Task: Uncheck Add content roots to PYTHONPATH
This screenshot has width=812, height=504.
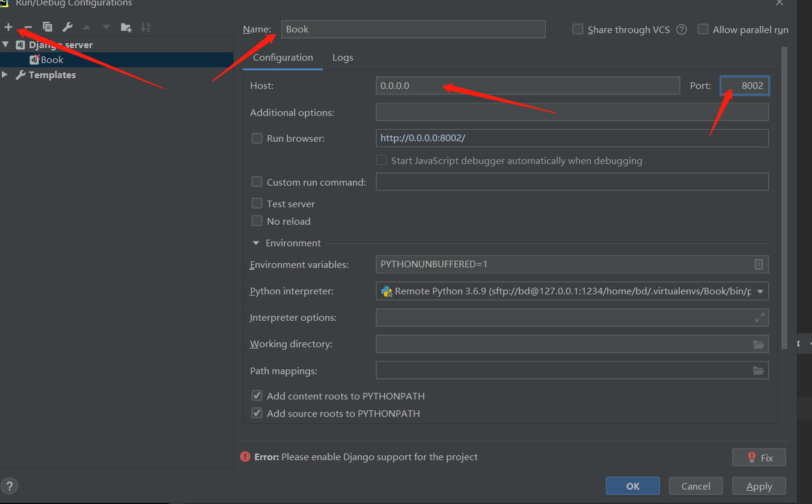Action: (257, 395)
